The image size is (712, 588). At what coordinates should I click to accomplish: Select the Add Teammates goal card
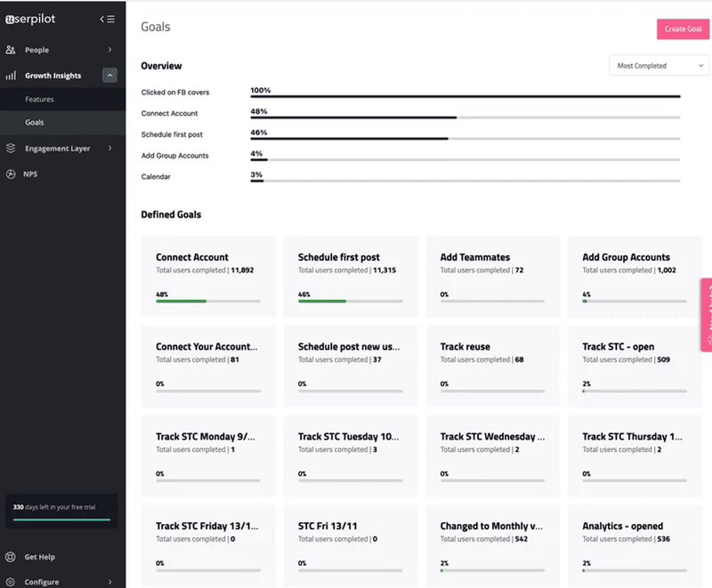coord(492,276)
